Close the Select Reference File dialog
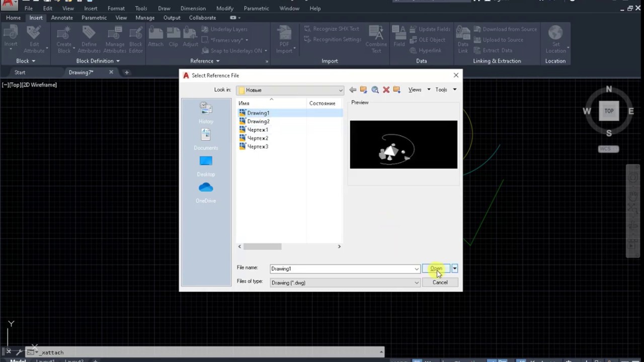Screen dimensions: 644x362 click(x=456, y=75)
